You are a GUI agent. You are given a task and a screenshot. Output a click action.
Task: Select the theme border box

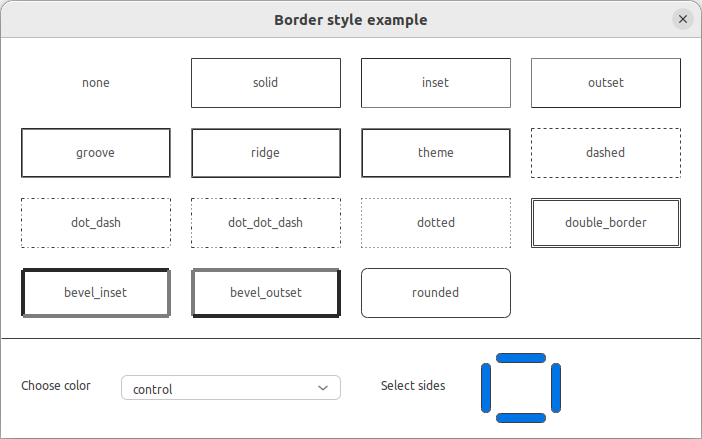(436, 153)
